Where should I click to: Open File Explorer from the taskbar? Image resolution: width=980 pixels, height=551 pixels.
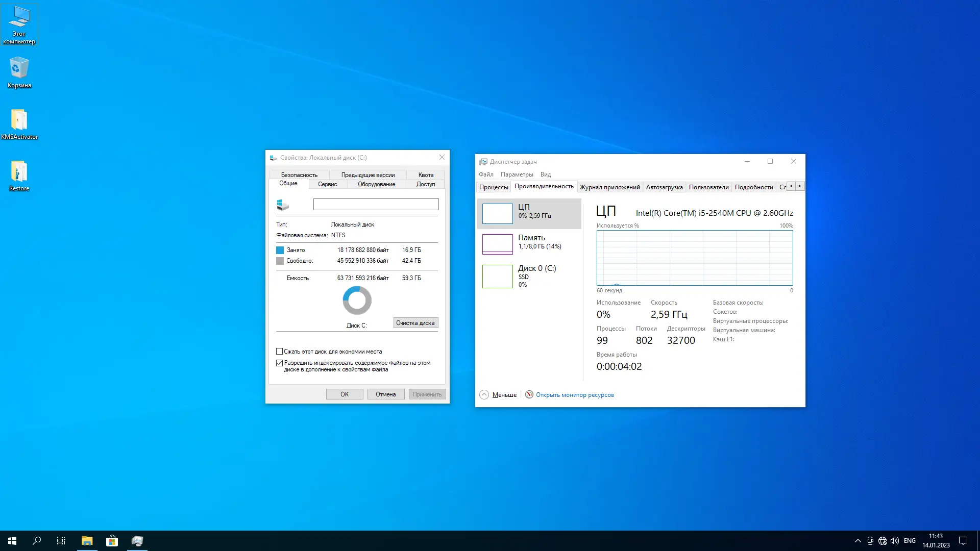pyautogui.click(x=87, y=541)
